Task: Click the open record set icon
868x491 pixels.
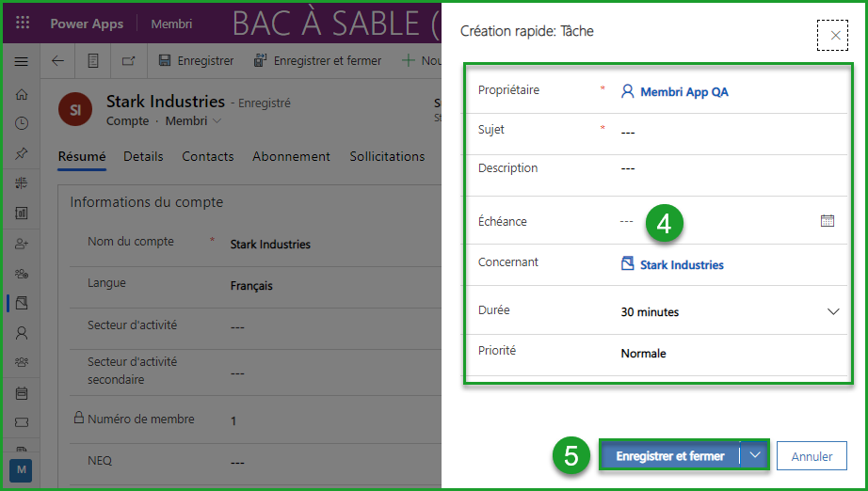Action: 93,61
